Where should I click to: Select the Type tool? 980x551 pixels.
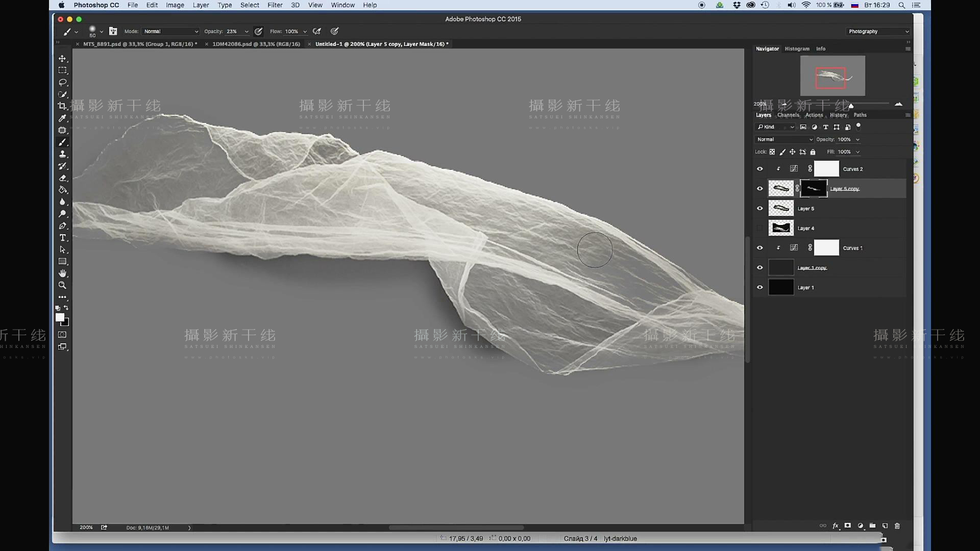click(x=62, y=238)
